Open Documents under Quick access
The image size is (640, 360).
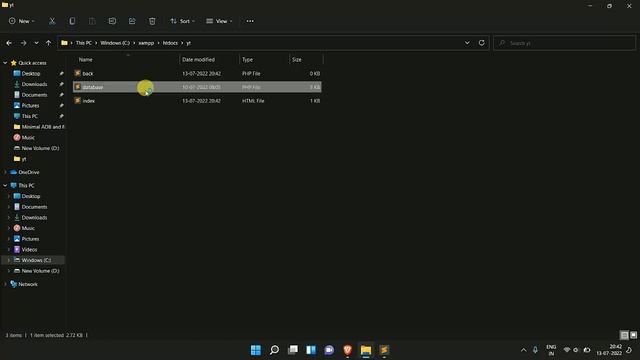tap(34, 95)
